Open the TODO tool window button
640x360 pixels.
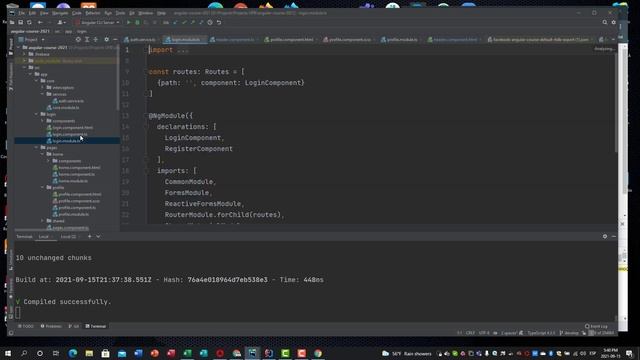coord(26,326)
